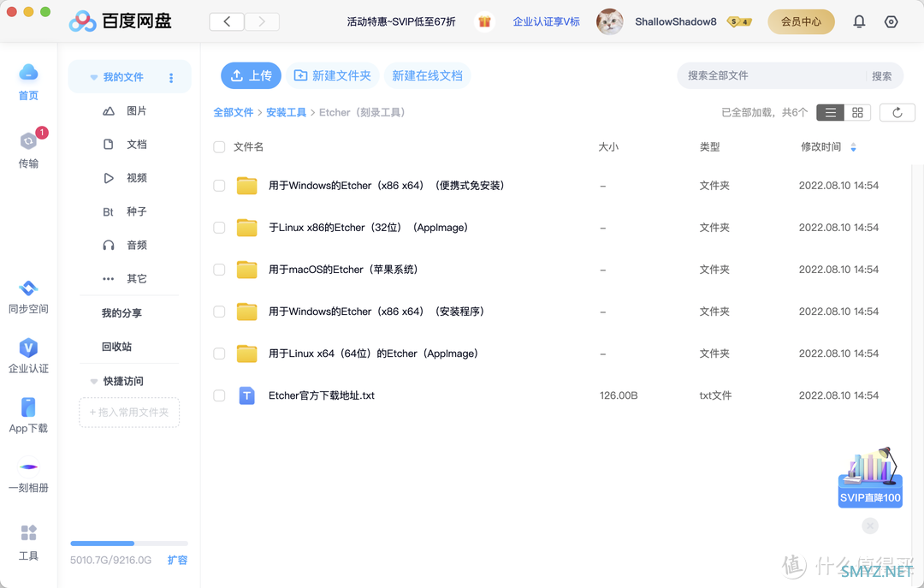Check the Linux x64 (64位) Etcher row
The height and width of the screenshot is (588, 924).
pos(219,353)
